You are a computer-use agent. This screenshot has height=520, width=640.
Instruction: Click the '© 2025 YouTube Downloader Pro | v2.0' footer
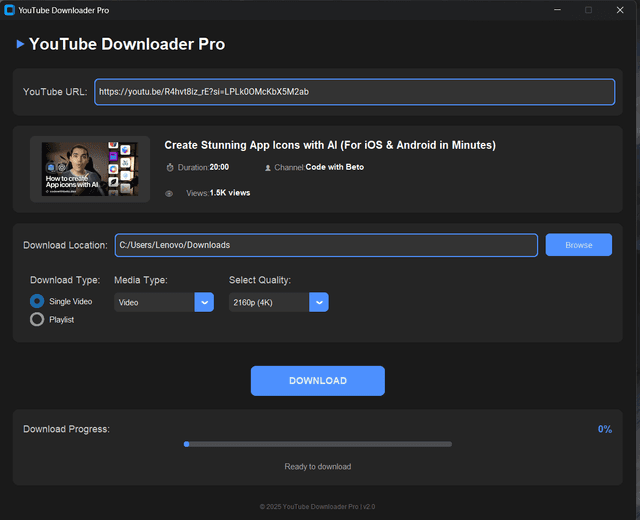(x=317, y=507)
